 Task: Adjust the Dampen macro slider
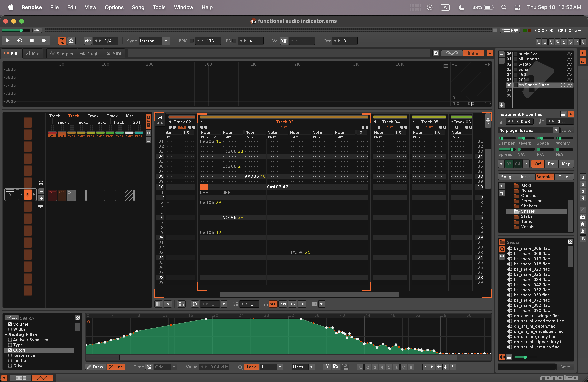(507, 138)
